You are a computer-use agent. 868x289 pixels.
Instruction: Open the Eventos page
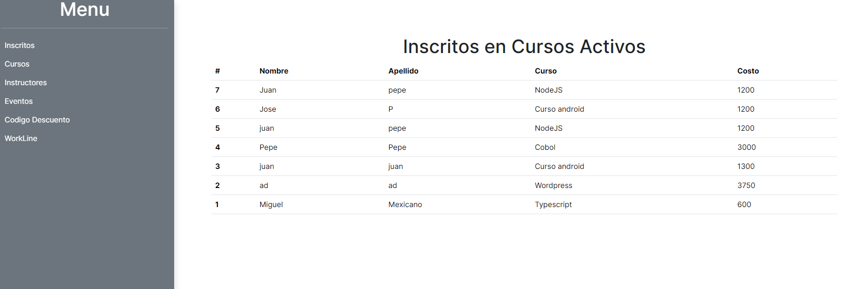(x=19, y=101)
